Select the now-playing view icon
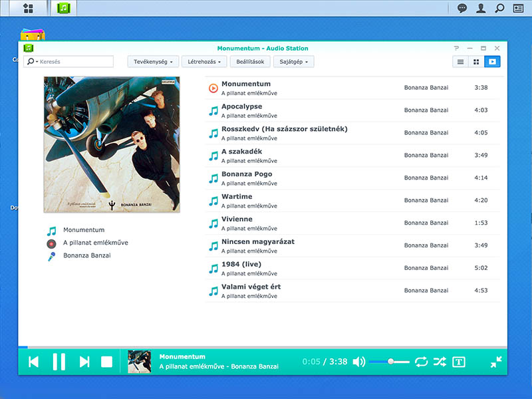Image resolution: width=532 pixels, height=399 pixels. point(492,61)
